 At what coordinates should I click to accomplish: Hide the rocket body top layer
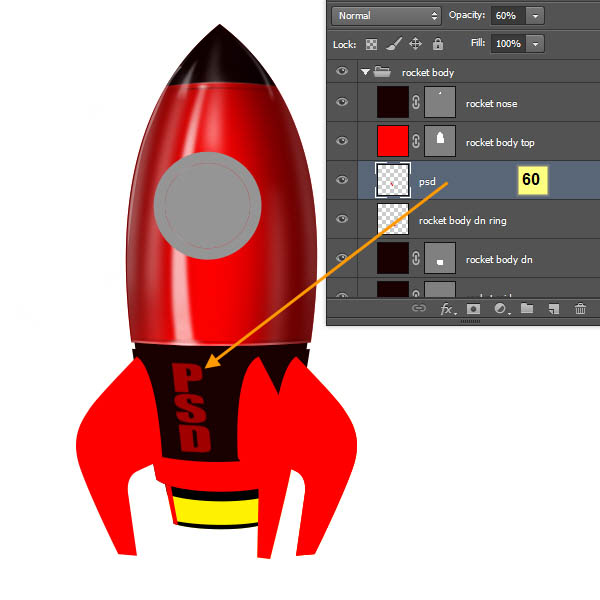[343, 141]
